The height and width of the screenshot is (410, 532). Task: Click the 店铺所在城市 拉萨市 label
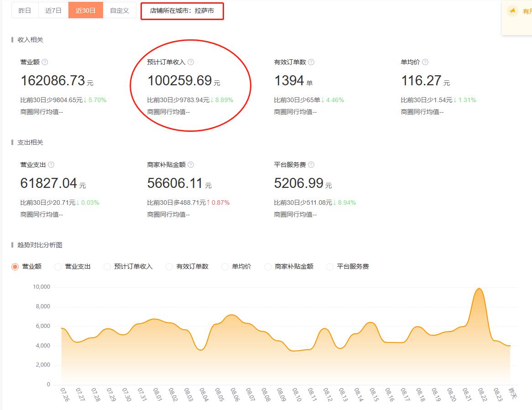(x=182, y=10)
